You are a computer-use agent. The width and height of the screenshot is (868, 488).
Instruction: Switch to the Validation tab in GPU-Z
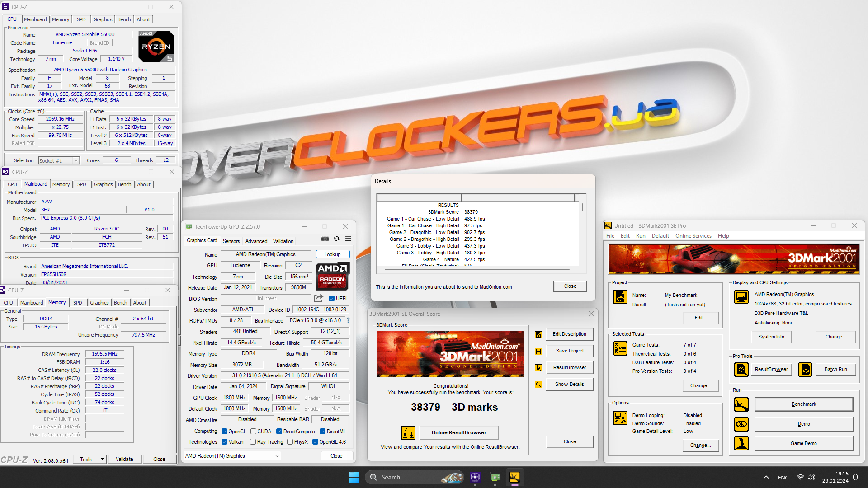pos(283,241)
